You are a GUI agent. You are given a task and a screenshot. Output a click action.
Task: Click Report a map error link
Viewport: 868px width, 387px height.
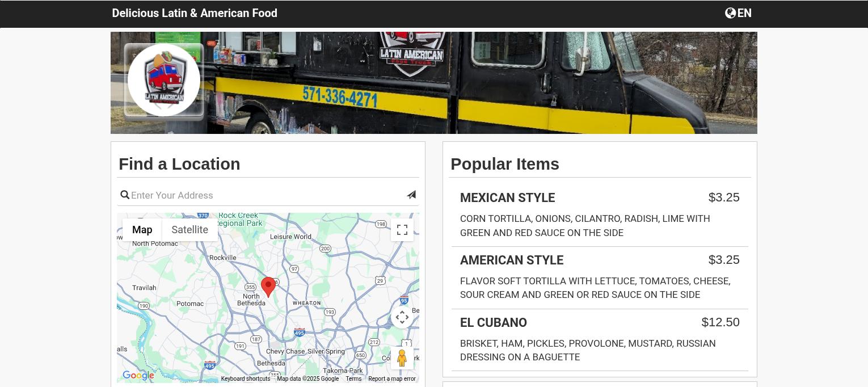coord(392,379)
